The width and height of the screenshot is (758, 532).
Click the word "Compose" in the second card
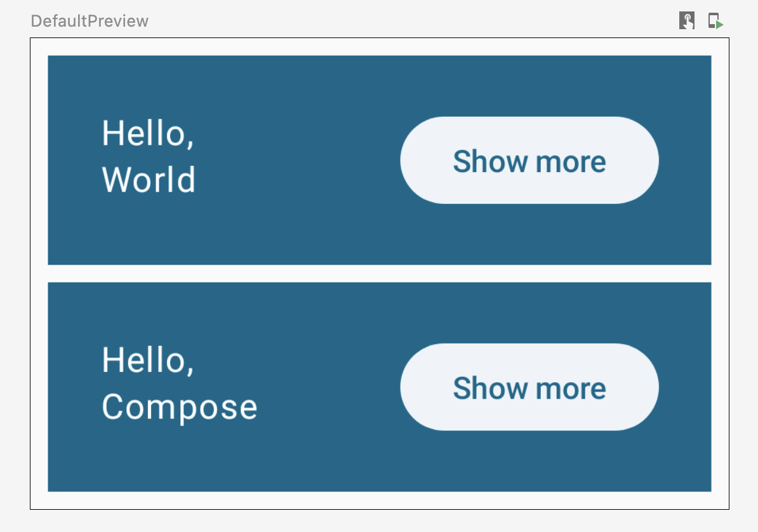point(180,407)
